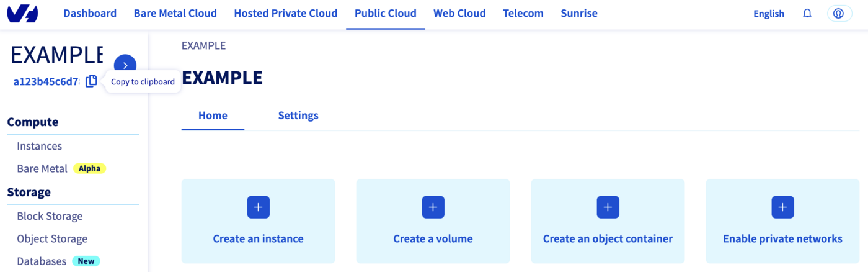The image size is (868, 272).
Task: Click the EXAMPLE breadcrumb link
Action: (203, 45)
